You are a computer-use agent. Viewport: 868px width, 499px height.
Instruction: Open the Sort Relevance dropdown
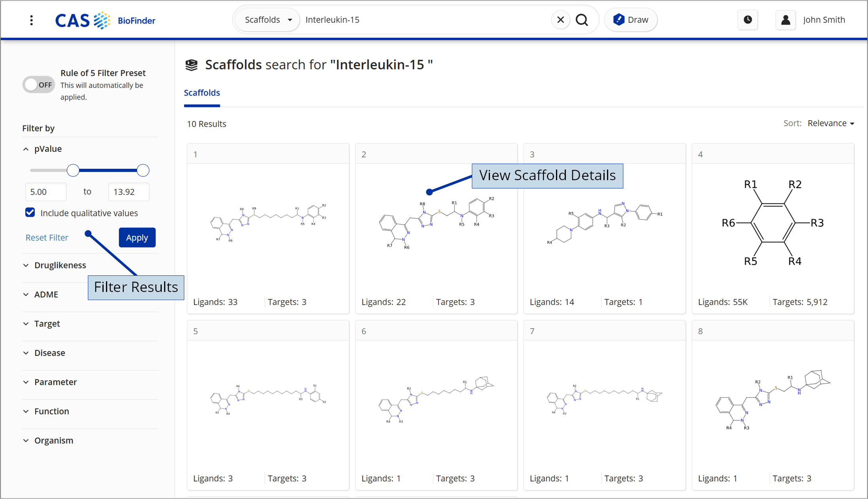830,123
